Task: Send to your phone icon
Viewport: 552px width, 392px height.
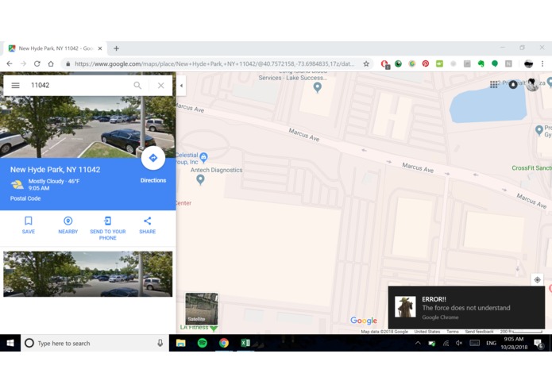Action: [107, 221]
